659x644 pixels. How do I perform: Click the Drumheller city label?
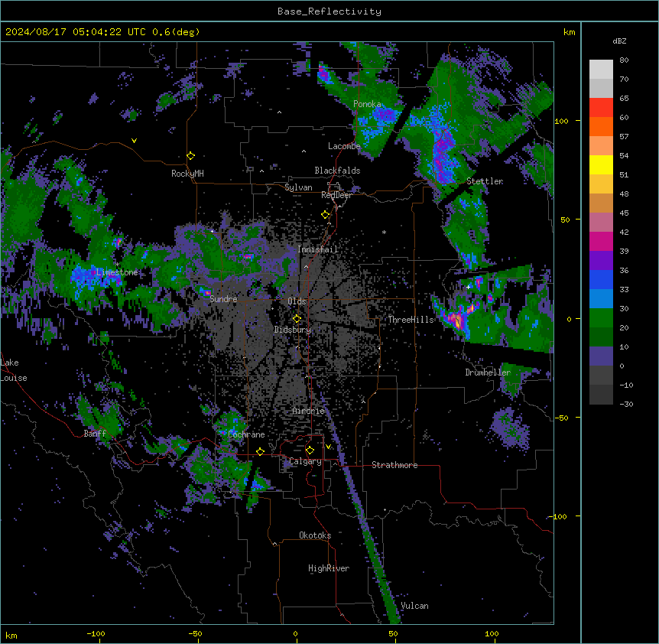(x=488, y=372)
